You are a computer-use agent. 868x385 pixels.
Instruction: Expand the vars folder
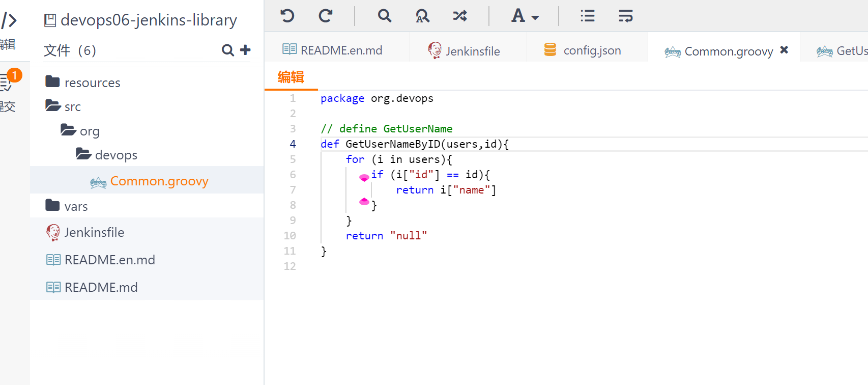(x=67, y=206)
